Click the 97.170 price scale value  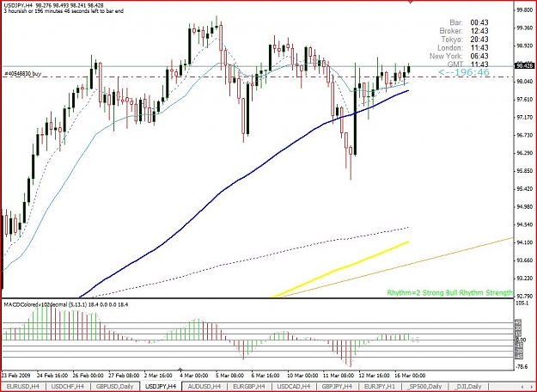coord(524,118)
